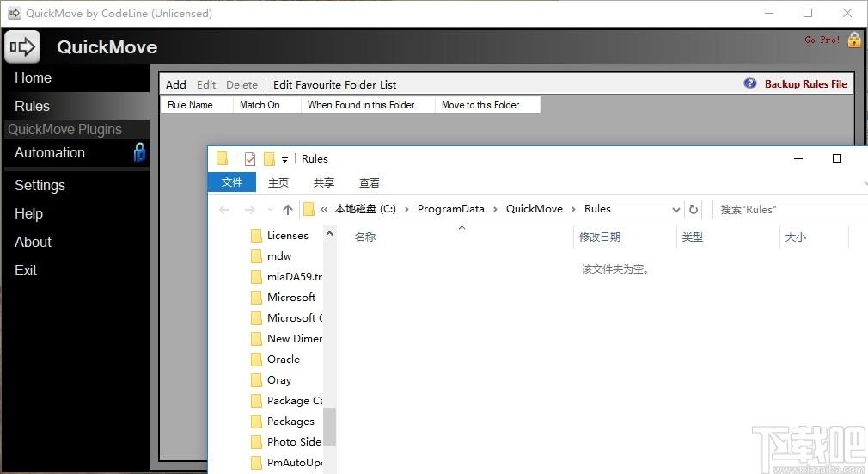868x474 pixels.
Task: Click the Match On column header
Action: tap(266, 105)
